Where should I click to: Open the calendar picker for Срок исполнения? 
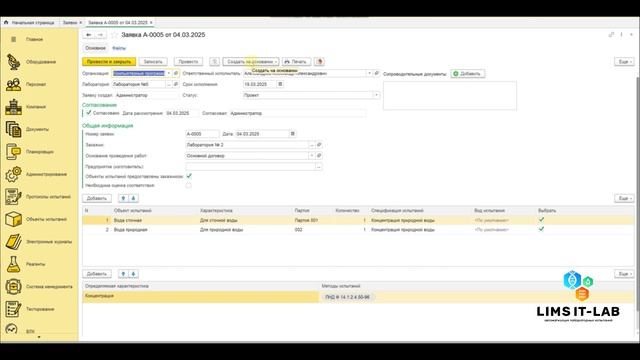pyautogui.click(x=280, y=84)
